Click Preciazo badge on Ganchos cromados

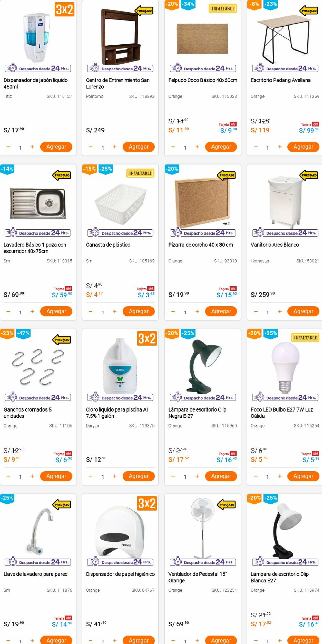point(62,340)
